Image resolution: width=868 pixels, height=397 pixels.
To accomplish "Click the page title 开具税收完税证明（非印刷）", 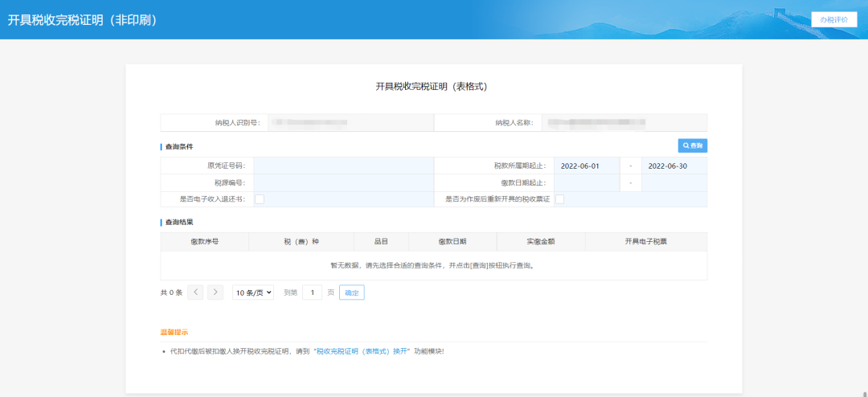I will click(83, 20).
